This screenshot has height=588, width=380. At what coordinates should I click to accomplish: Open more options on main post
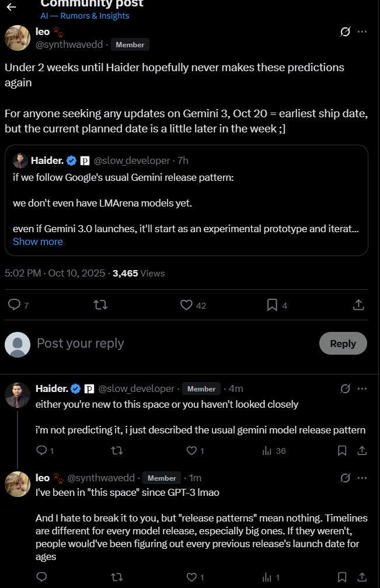tap(362, 32)
